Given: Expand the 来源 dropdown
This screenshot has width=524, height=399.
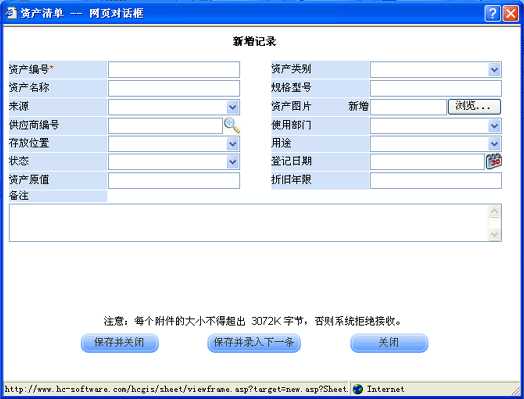Looking at the screenshot, I should (233, 107).
